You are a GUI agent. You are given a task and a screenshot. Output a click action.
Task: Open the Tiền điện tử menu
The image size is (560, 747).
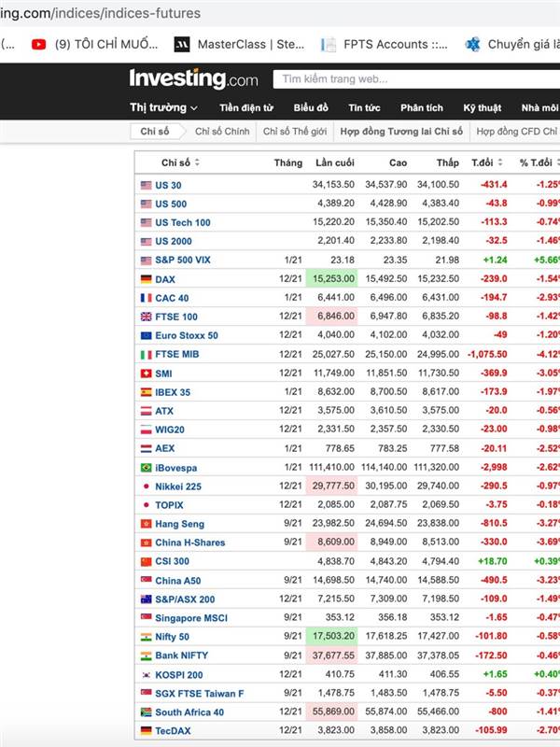pyautogui.click(x=246, y=107)
